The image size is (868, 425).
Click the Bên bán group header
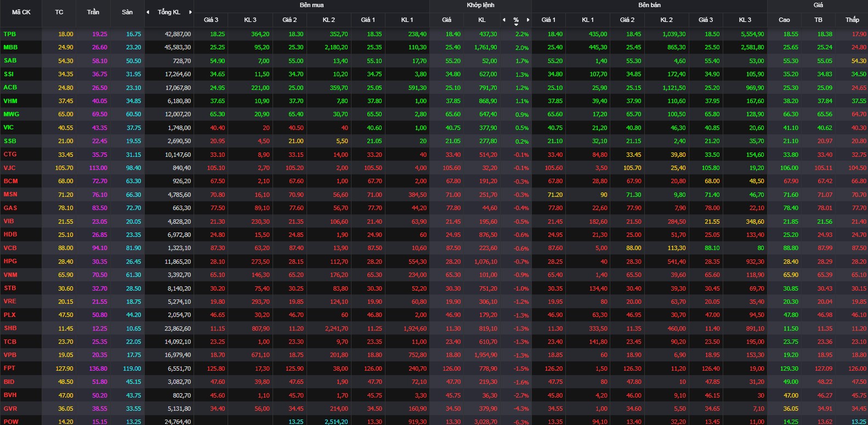click(x=649, y=5)
